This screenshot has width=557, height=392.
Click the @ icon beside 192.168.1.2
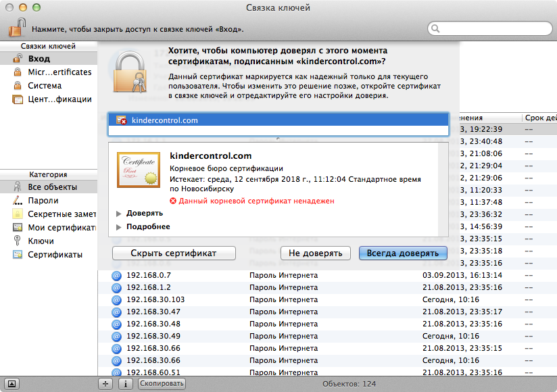[116, 288]
